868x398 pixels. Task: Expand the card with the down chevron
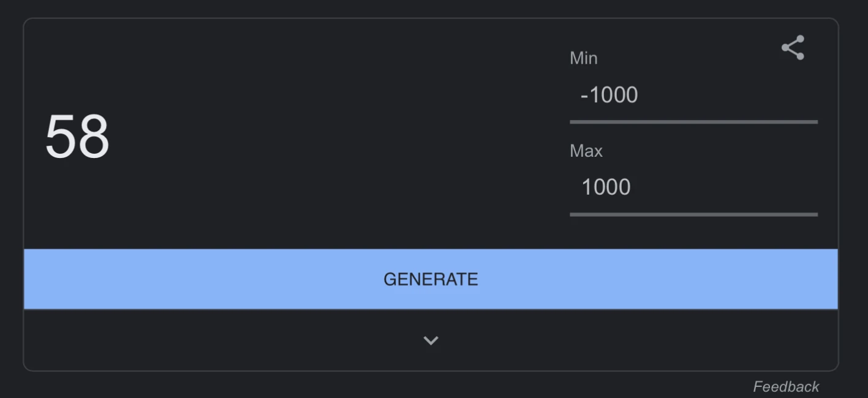point(431,340)
